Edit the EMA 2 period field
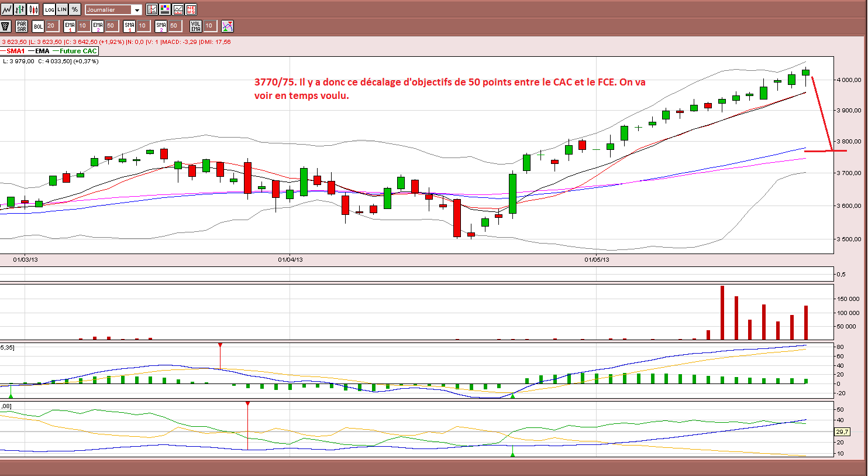 pyautogui.click(x=111, y=26)
